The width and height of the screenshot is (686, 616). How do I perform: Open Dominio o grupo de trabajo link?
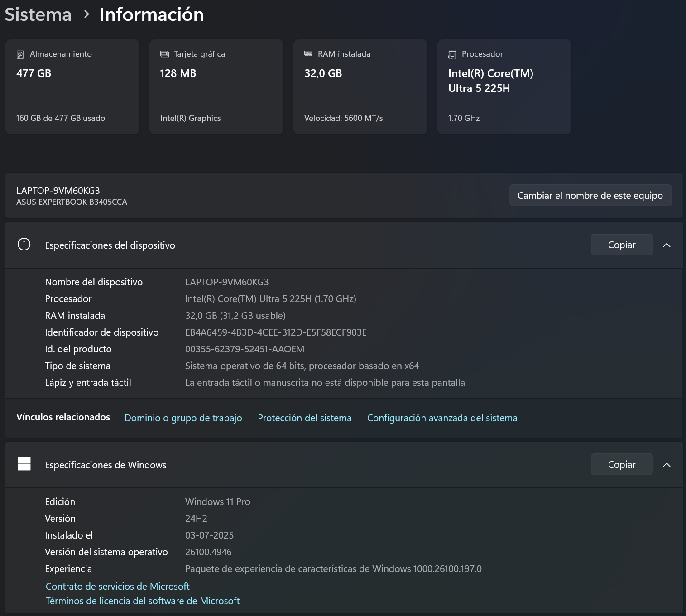(183, 418)
